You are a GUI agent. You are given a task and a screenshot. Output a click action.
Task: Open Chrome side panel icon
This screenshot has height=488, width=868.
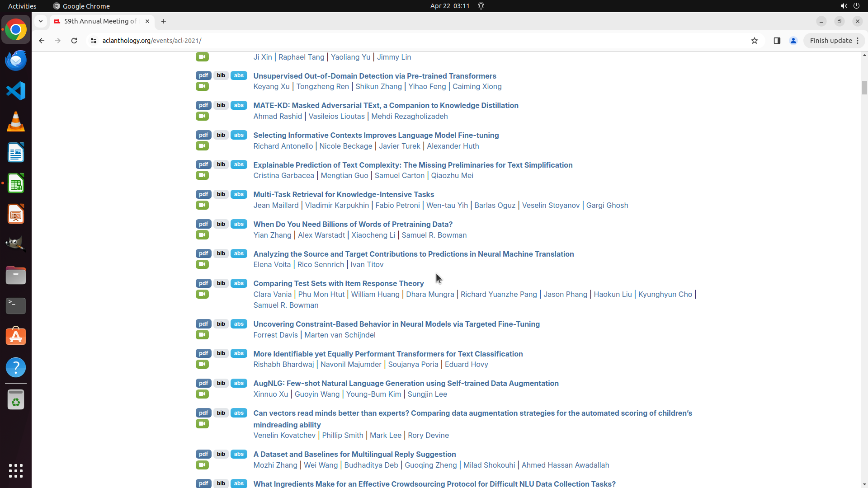pos(777,41)
